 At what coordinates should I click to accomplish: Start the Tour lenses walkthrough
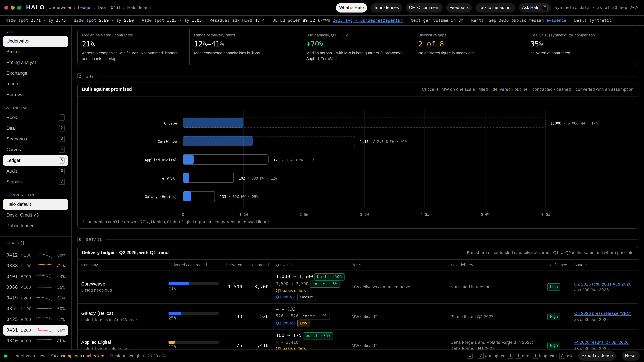[386, 8]
